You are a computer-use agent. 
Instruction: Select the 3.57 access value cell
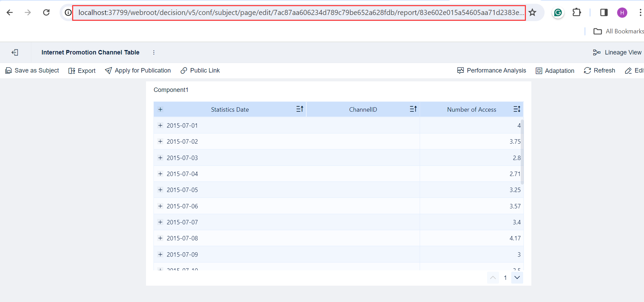(471, 206)
